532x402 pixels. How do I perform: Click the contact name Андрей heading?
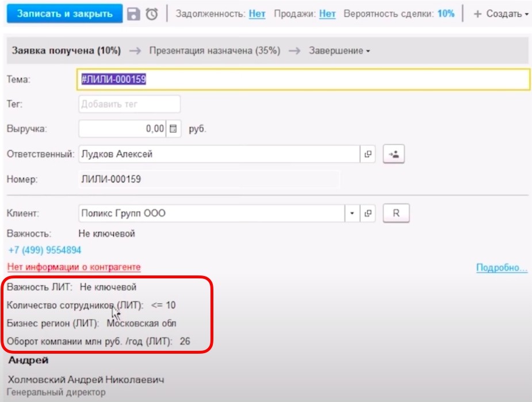29,360
